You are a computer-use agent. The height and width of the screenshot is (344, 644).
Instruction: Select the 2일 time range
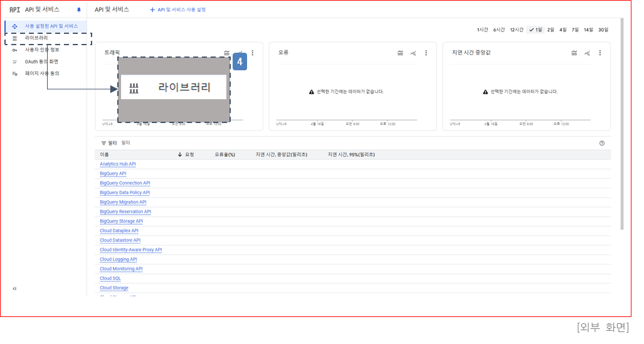tap(551, 30)
